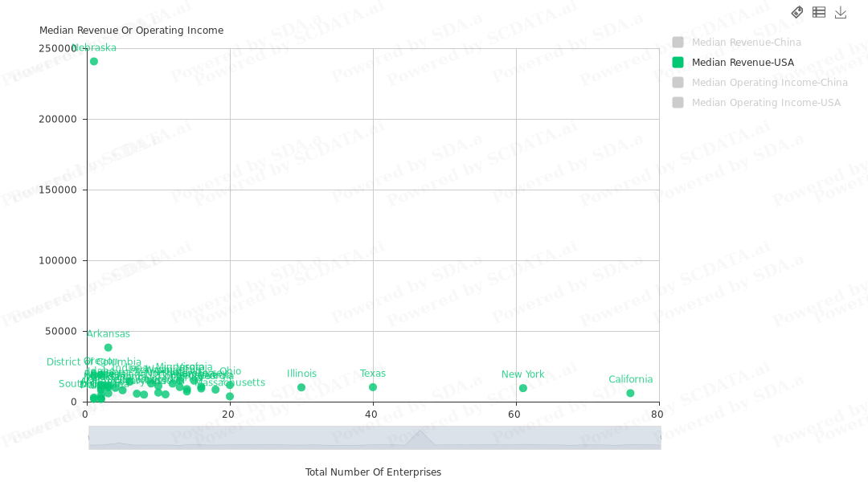Hide the Median Revenue-USA series
This screenshot has height=482, width=868.
678,63
